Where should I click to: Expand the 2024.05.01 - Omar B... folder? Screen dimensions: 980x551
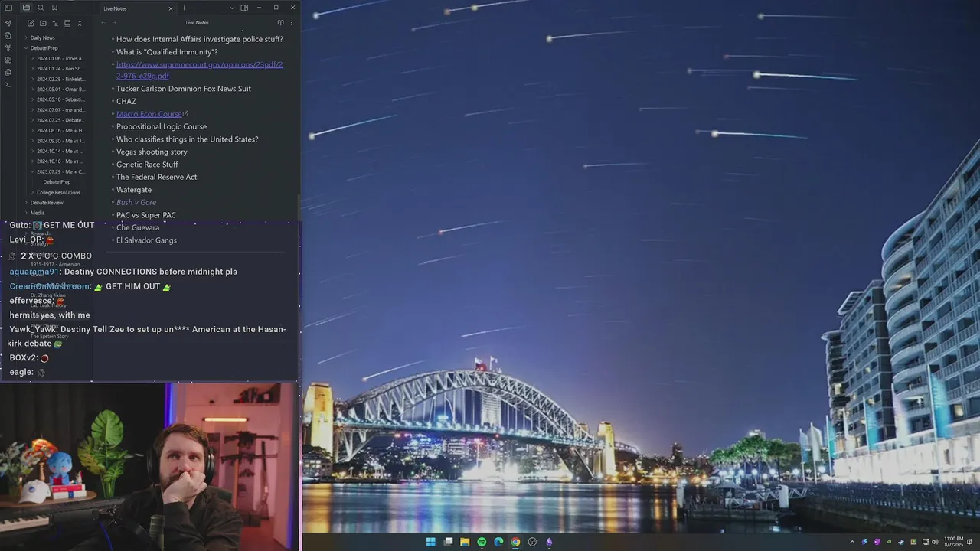(x=60, y=90)
